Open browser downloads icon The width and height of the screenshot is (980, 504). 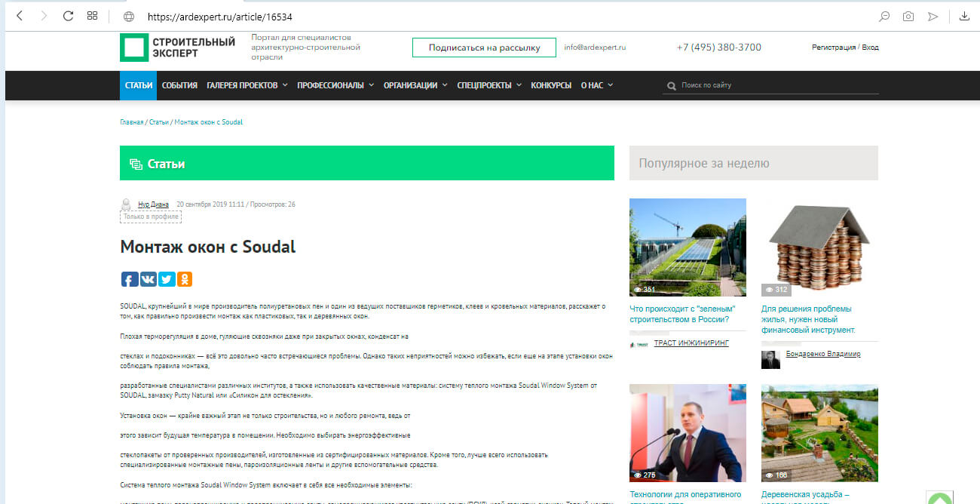[964, 16]
